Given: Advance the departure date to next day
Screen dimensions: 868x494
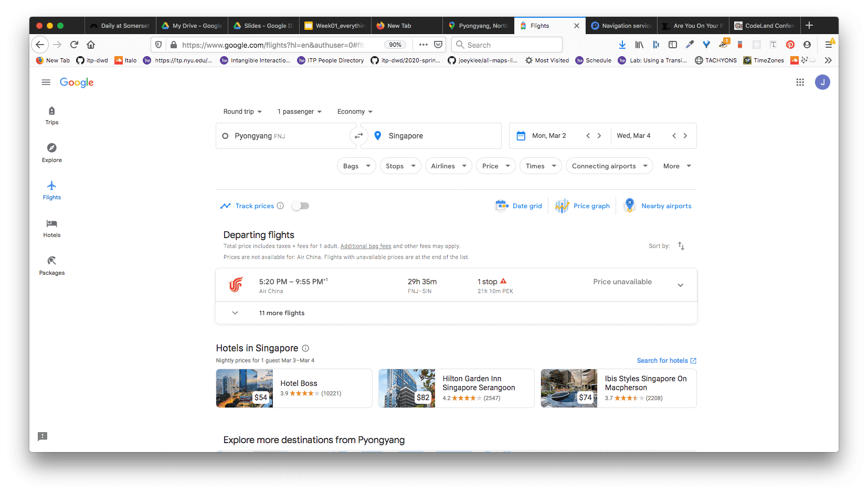Looking at the screenshot, I should (x=599, y=136).
